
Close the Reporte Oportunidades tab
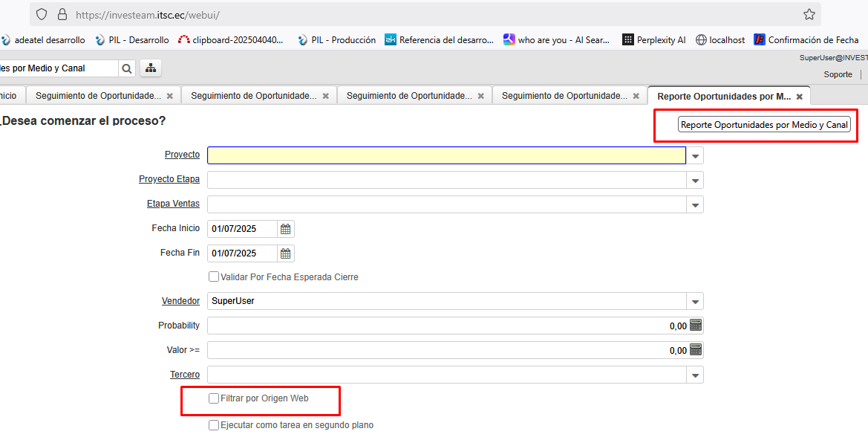[799, 97]
